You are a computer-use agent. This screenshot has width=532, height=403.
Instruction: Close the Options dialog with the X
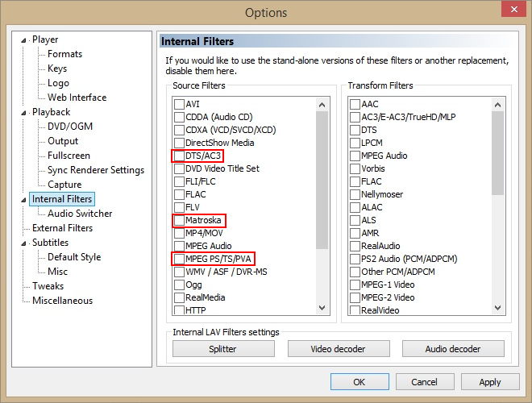click(514, 9)
